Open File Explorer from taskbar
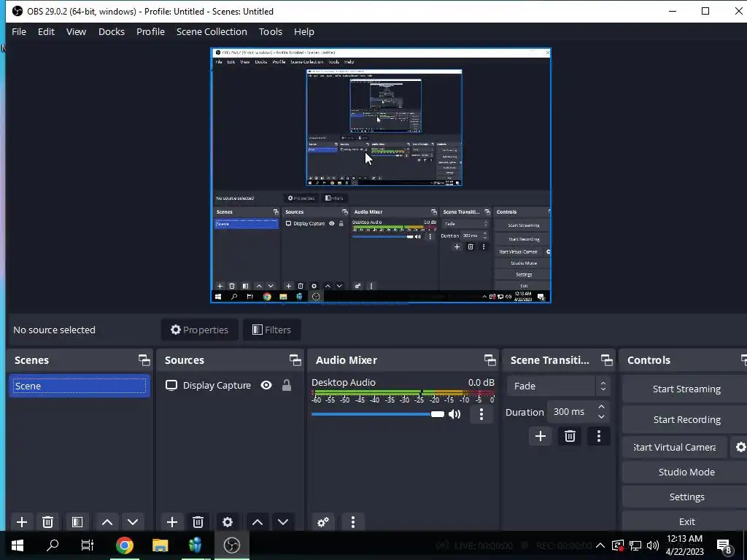This screenshot has height=560, width=747. pos(160,545)
